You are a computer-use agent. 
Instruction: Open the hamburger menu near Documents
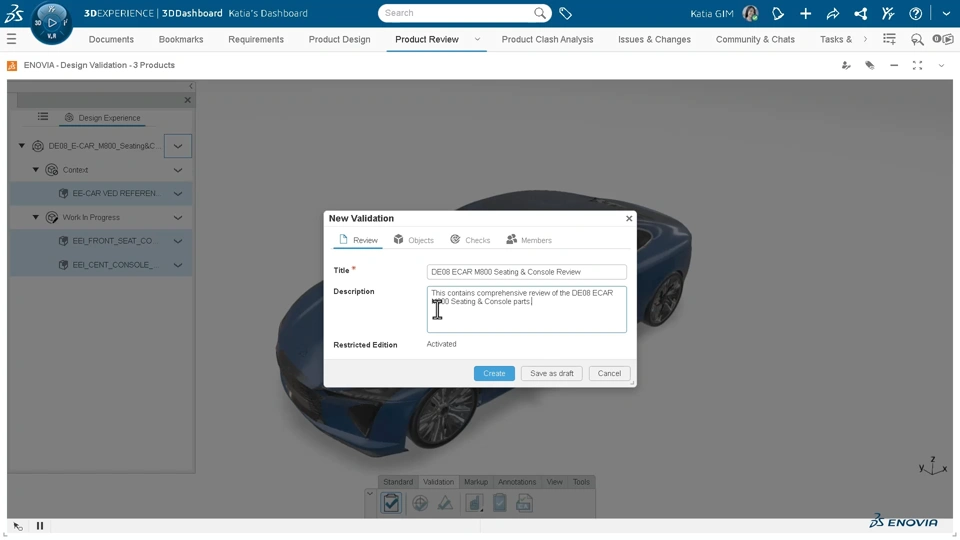click(x=11, y=39)
